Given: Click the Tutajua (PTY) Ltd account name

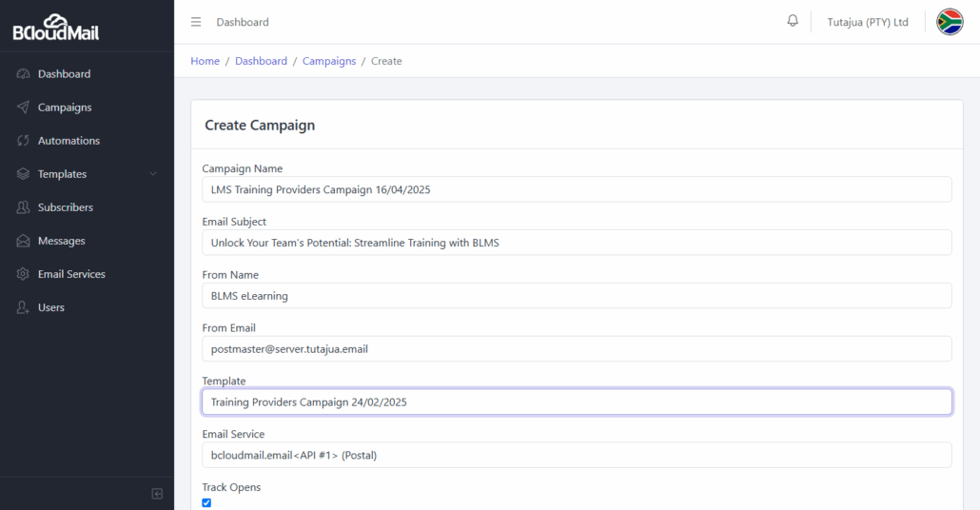Looking at the screenshot, I should point(868,22).
